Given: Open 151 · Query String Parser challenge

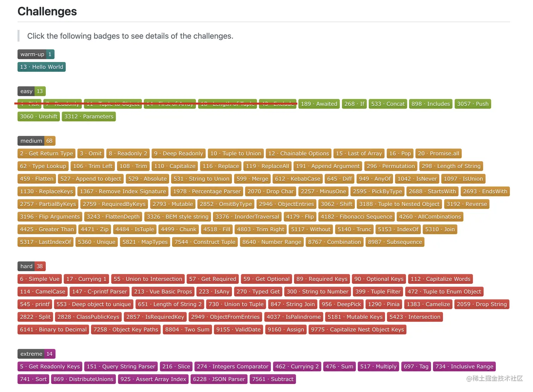Looking at the screenshot, I should [121, 367].
